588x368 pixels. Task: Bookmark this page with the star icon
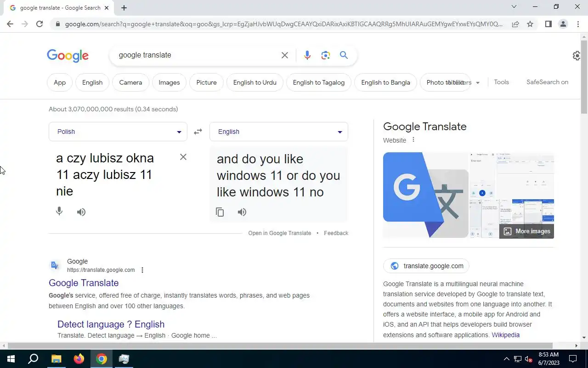[530, 24]
